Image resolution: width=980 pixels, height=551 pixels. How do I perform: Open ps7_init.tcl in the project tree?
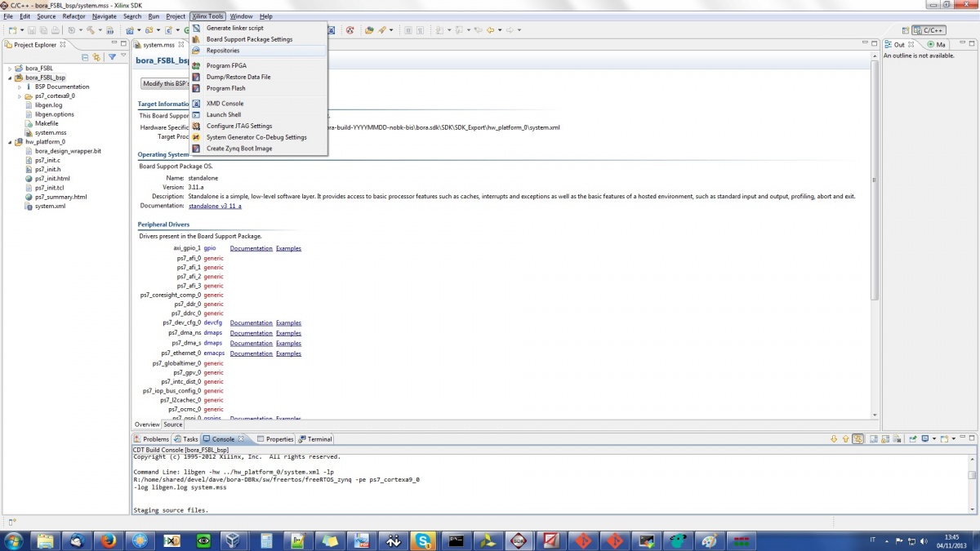coord(49,188)
